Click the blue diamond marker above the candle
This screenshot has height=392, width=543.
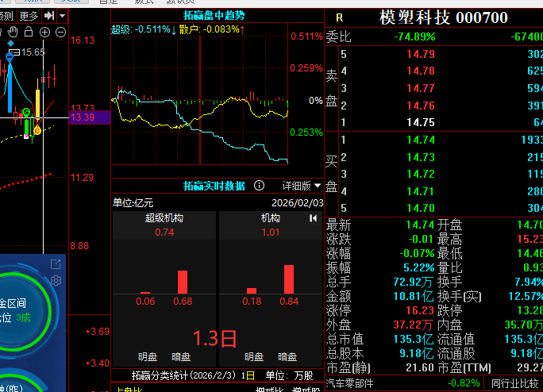(x=11, y=44)
